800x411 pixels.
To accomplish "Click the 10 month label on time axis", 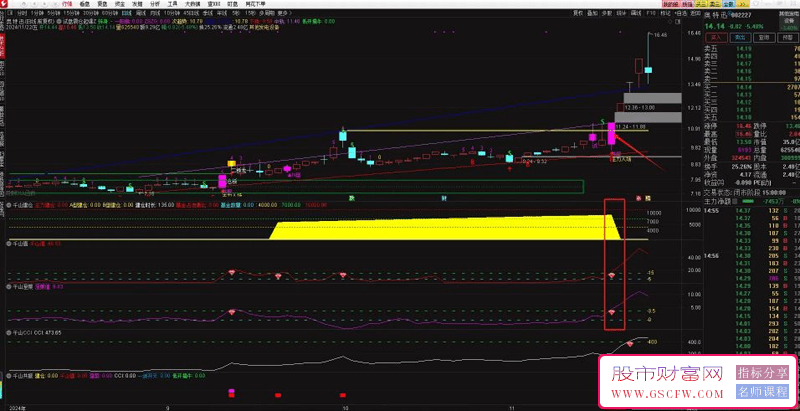I will pos(345,407).
